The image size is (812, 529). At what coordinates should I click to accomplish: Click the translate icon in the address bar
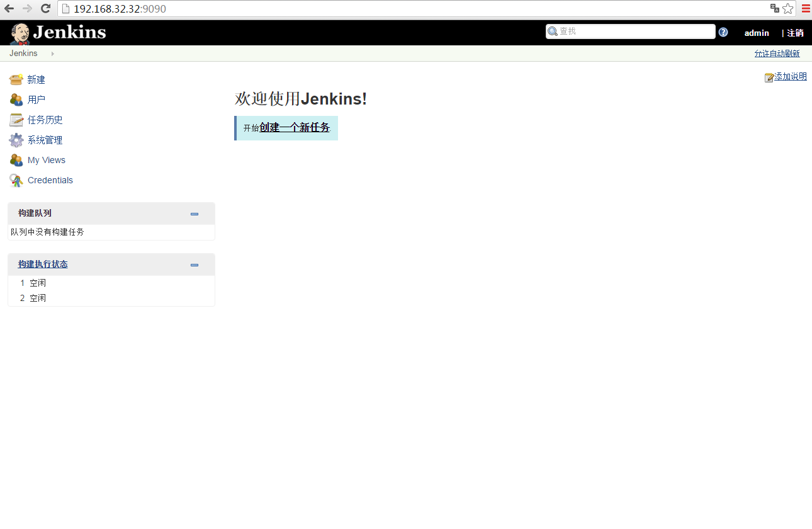[775, 8]
